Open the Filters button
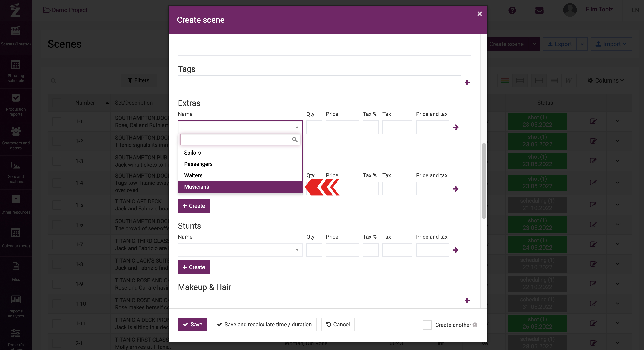The image size is (644, 350). (x=139, y=80)
